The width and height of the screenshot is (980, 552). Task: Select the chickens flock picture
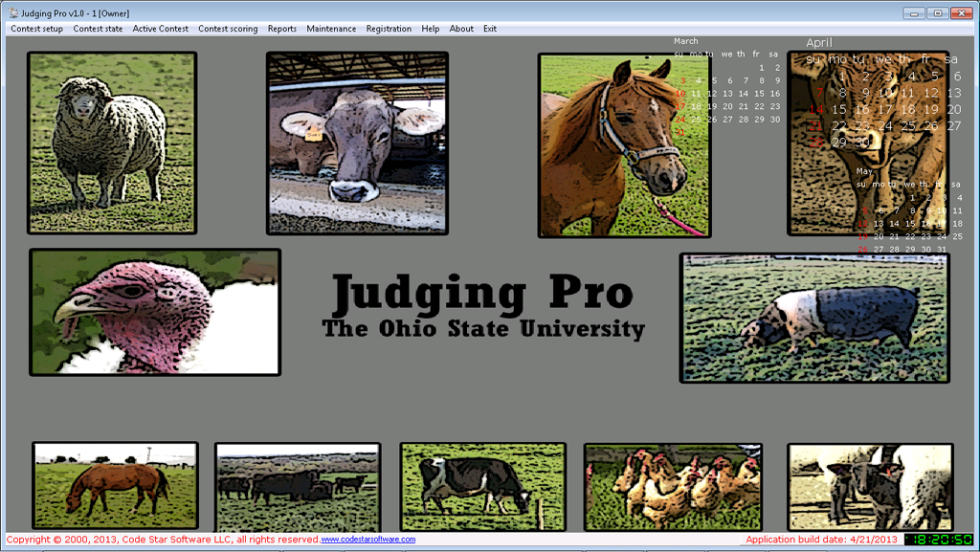tap(673, 486)
